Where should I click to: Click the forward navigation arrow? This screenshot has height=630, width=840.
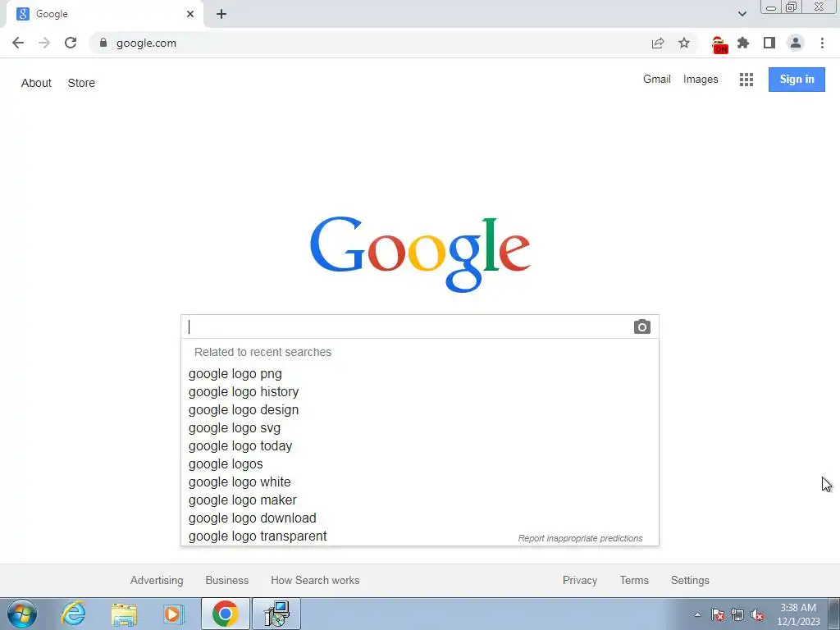click(44, 43)
